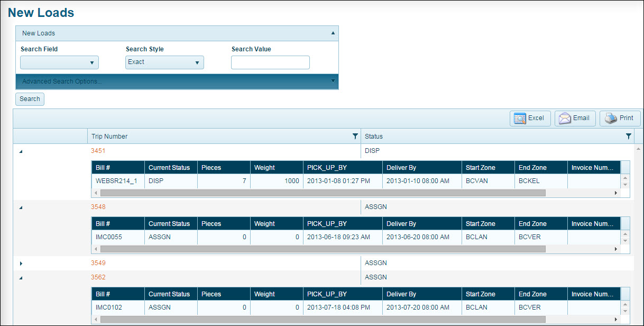644x326 pixels.
Task: Expand trip 3549 row
Action: [x=21, y=263]
